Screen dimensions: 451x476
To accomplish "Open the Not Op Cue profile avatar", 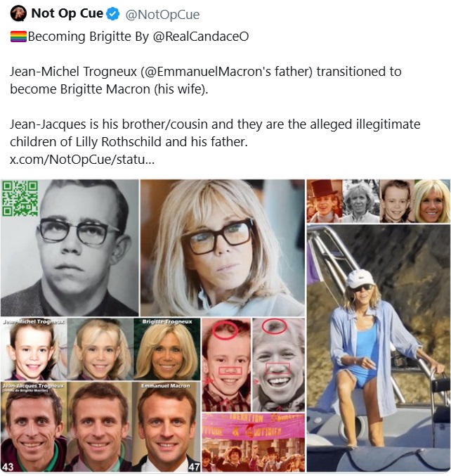I will coord(18,13).
